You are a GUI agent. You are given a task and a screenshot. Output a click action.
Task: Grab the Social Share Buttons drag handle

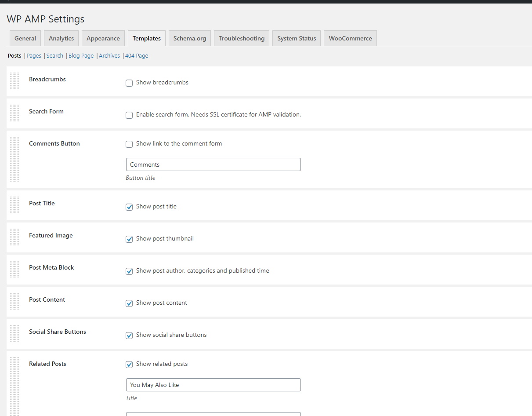coord(14,333)
